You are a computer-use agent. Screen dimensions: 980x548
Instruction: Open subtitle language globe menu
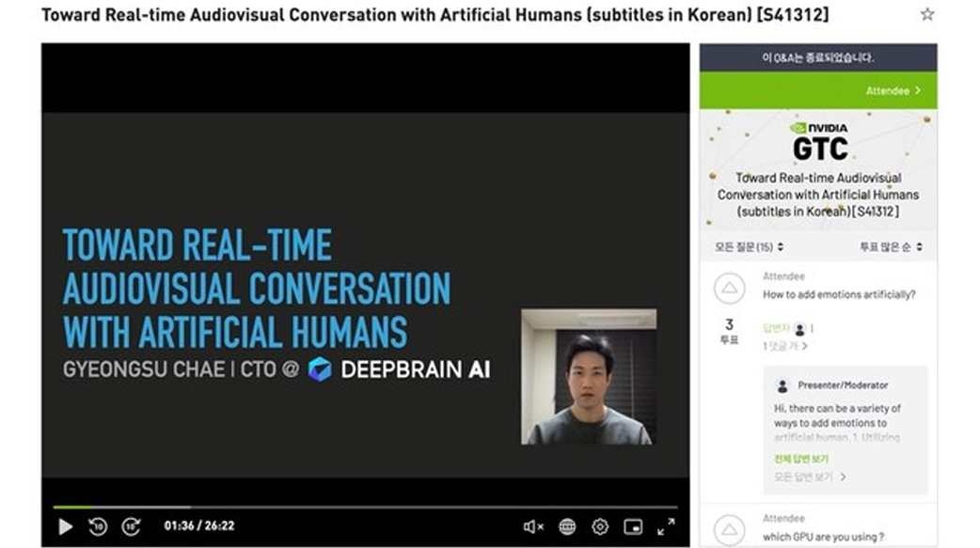coord(567,526)
